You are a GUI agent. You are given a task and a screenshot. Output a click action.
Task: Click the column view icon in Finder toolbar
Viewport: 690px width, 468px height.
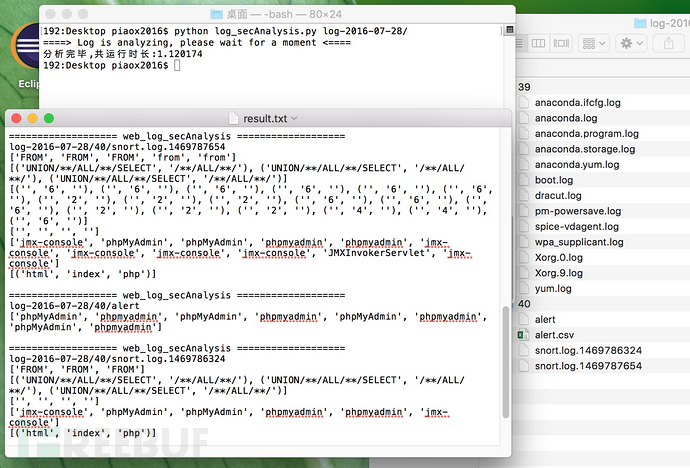coord(538,43)
